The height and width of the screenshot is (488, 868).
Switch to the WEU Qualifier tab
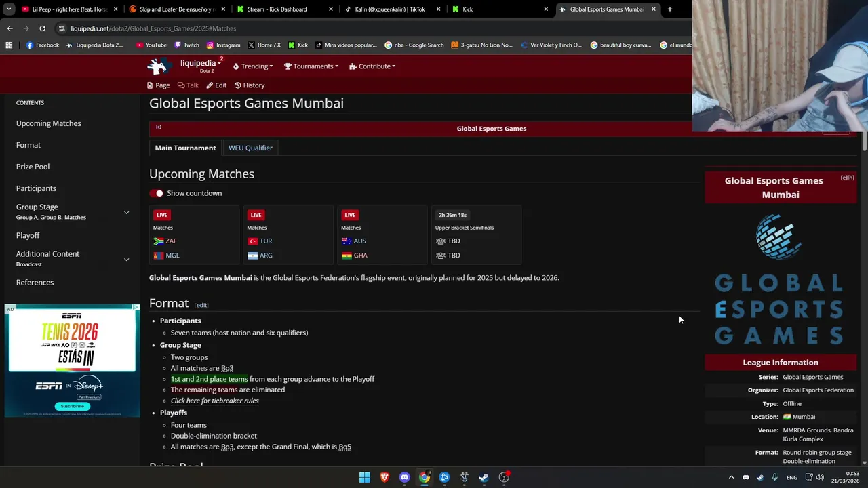250,148
